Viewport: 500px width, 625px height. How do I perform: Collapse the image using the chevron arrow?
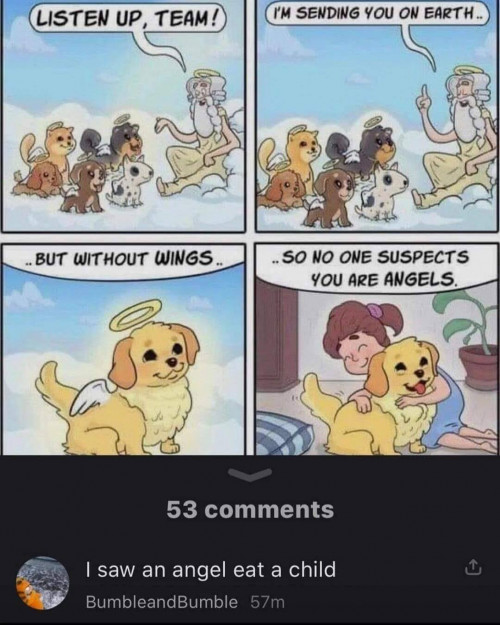[x=250, y=474]
